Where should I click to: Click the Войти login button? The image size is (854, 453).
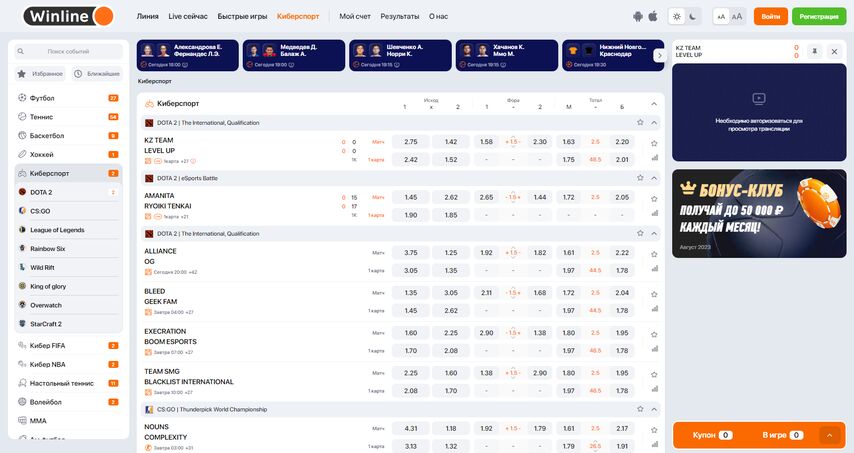click(771, 16)
